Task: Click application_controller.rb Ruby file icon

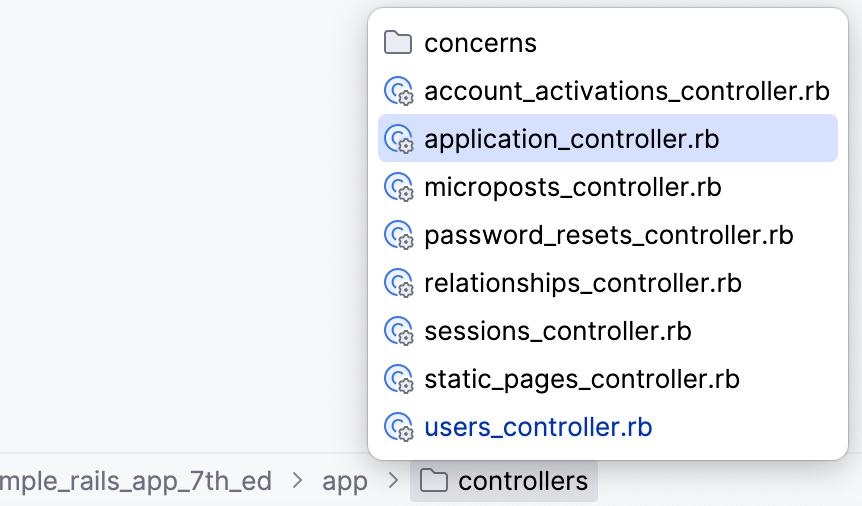Action: pos(399,139)
